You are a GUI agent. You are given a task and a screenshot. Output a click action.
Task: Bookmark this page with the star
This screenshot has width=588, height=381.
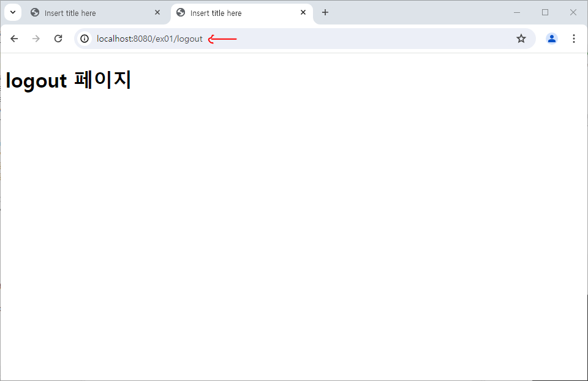point(521,39)
